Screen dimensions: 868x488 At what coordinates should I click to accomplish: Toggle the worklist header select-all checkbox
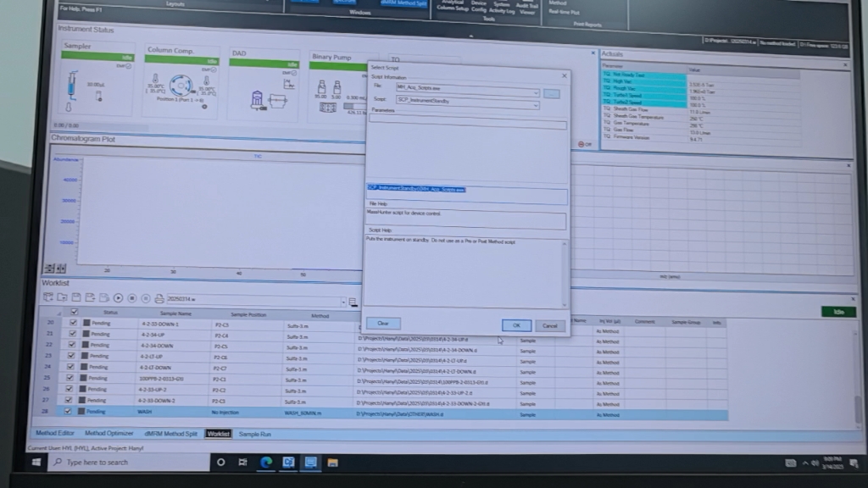[75, 312]
